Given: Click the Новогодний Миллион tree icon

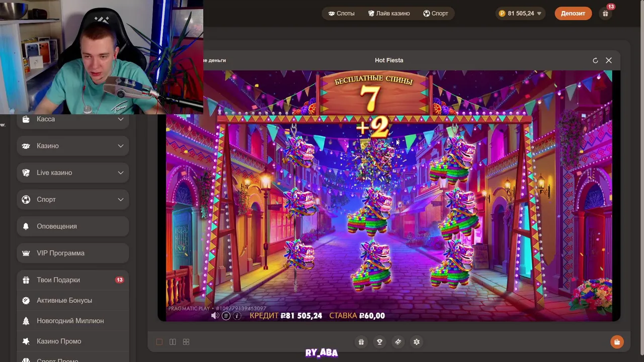Looking at the screenshot, I should click(26, 321).
